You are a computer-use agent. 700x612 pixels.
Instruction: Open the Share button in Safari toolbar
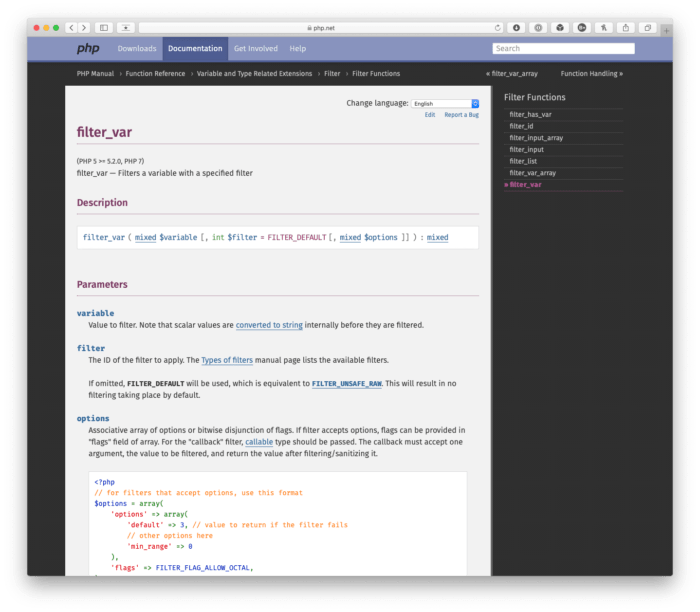625,28
